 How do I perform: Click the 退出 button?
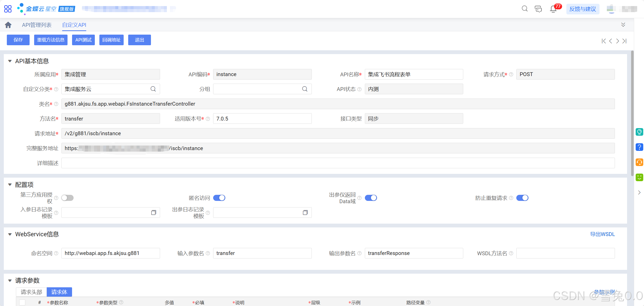[140, 40]
